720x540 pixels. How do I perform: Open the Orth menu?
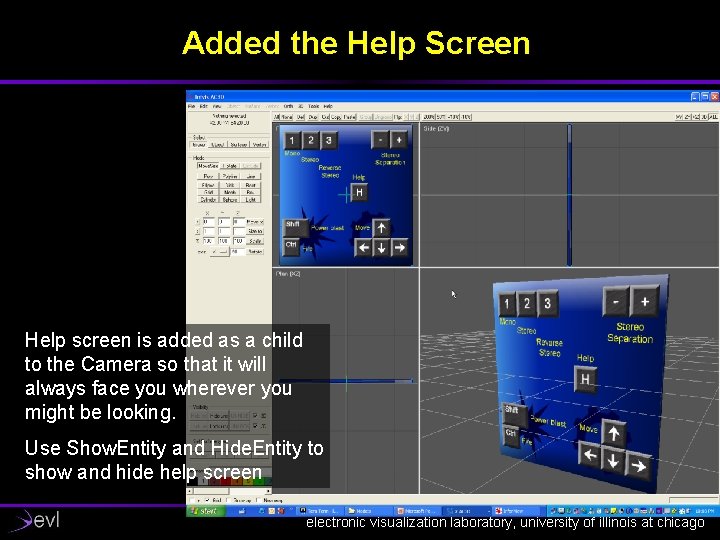pos(288,106)
